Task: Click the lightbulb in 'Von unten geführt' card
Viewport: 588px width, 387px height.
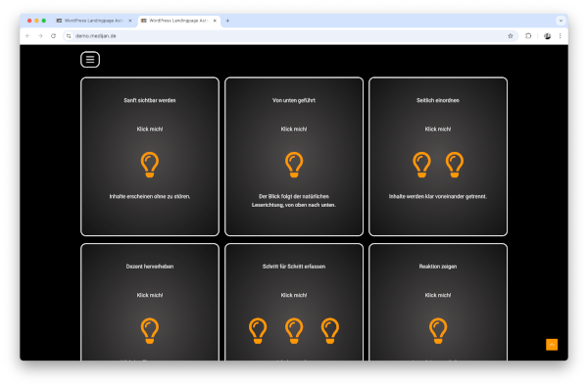Action: [294, 165]
